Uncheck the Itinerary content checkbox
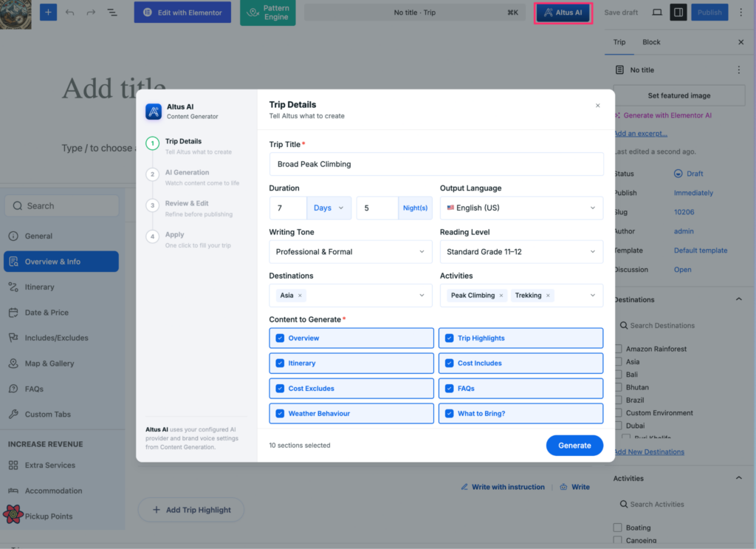756x549 pixels. (280, 364)
